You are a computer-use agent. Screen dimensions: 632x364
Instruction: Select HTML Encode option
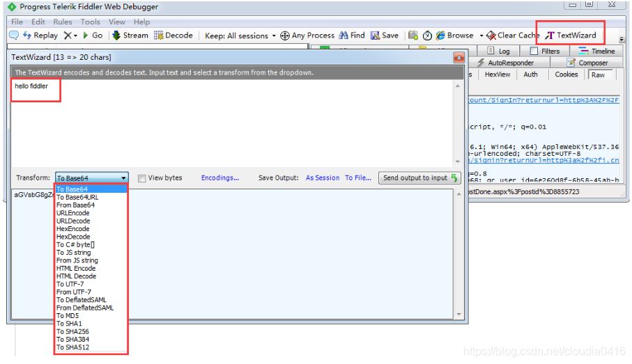[91, 268]
